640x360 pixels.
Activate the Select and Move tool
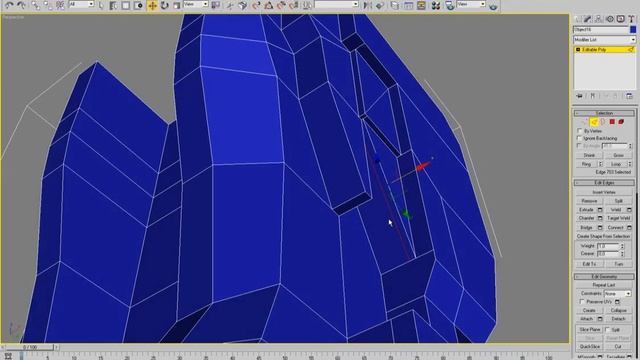pyautogui.click(x=152, y=5)
